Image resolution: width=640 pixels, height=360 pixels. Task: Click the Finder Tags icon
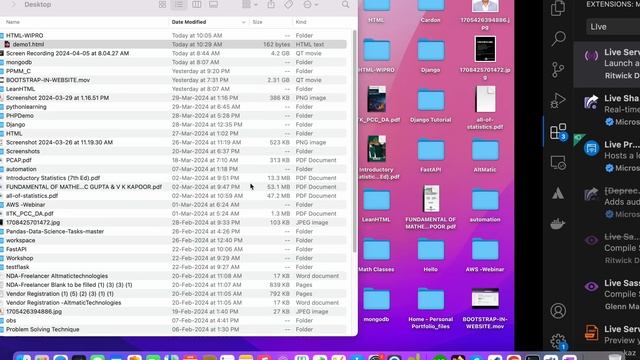click(x=289, y=4)
